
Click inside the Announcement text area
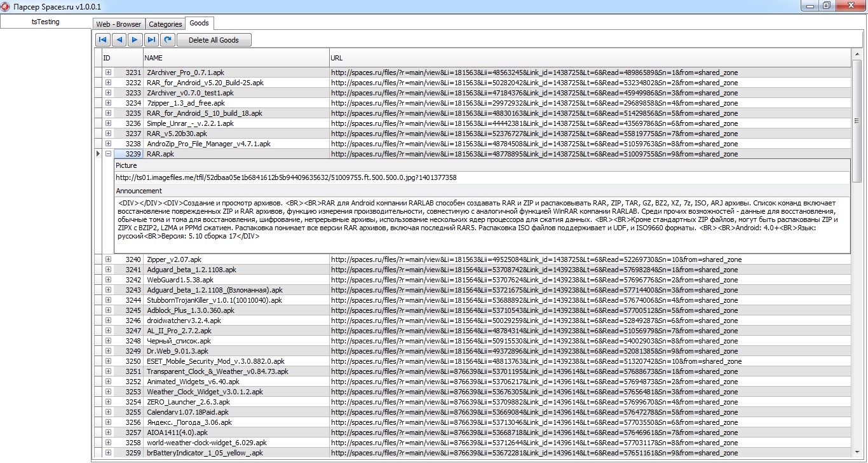[482, 225]
